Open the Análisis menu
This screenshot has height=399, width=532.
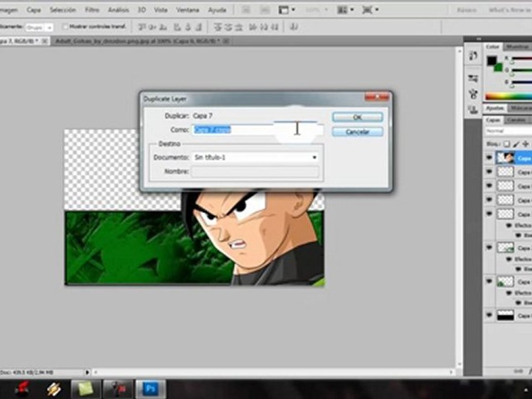(119, 10)
